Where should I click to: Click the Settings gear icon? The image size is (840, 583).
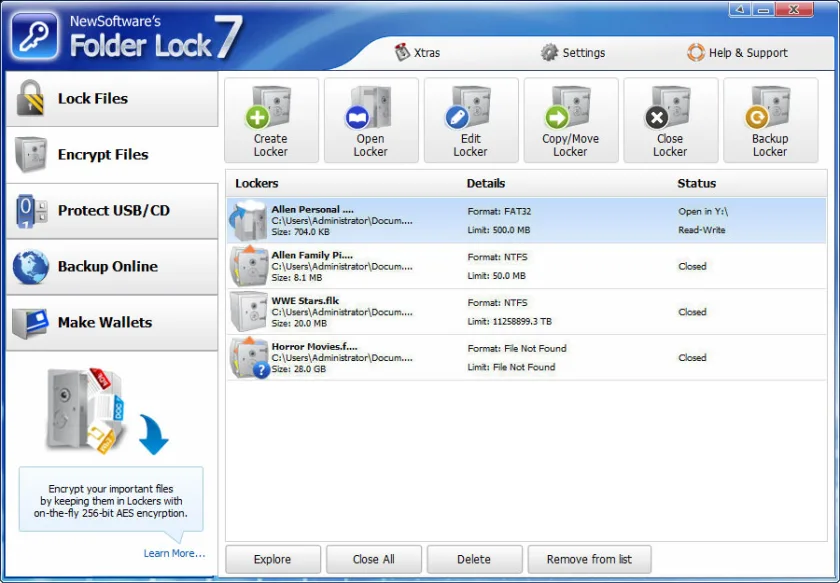549,53
